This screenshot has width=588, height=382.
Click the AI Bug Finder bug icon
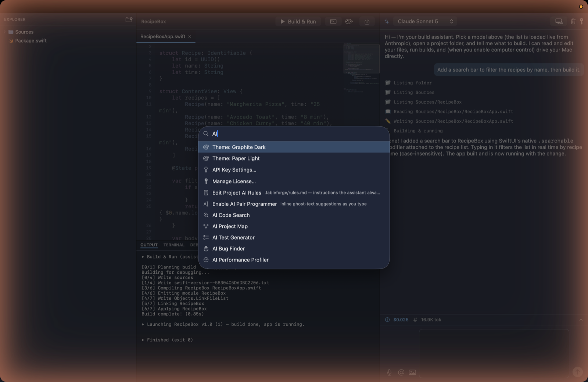[x=206, y=249]
